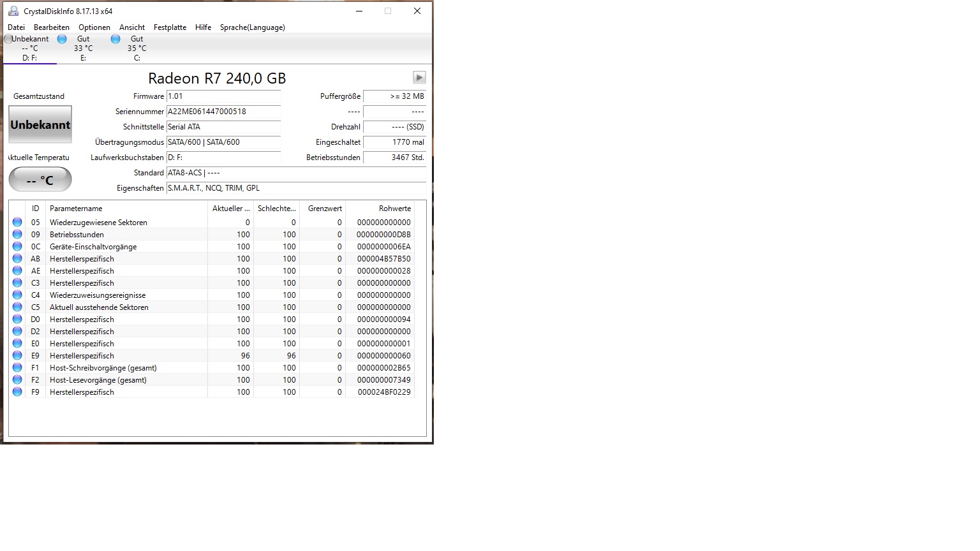Click status orb for attribute AE row

(x=17, y=271)
